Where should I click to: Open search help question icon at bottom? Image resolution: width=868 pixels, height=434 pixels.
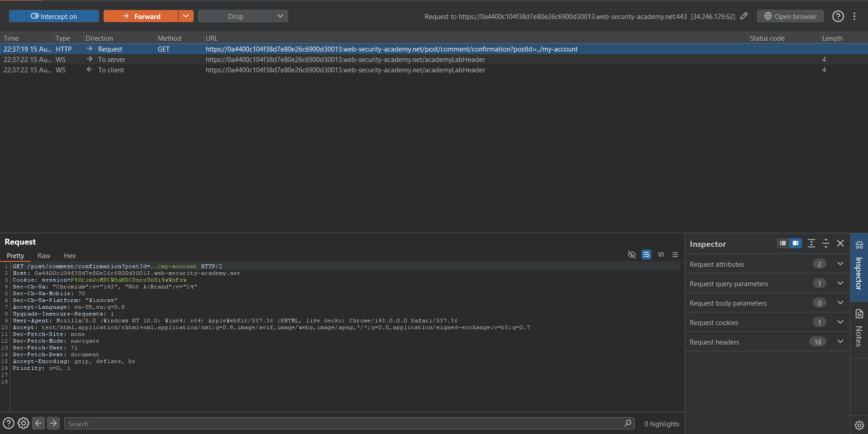click(x=9, y=424)
